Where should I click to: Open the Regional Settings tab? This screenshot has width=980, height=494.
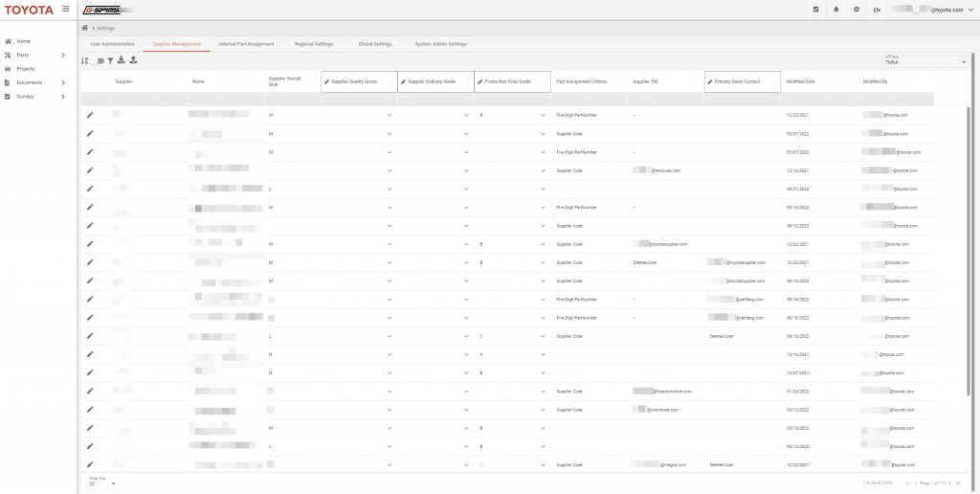(x=314, y=44)
